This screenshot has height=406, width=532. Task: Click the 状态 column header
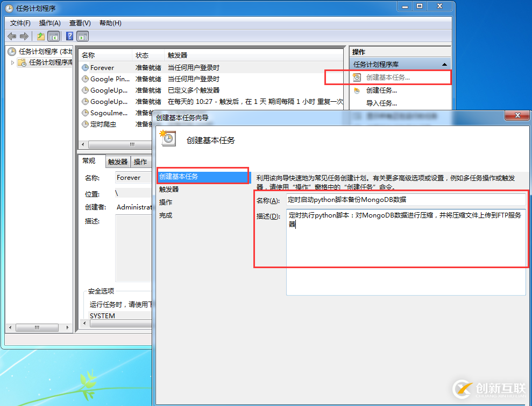148,55
